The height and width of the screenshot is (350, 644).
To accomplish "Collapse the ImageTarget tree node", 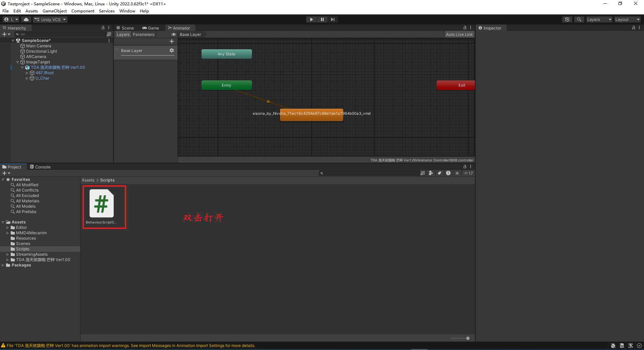I will (18, 62).
